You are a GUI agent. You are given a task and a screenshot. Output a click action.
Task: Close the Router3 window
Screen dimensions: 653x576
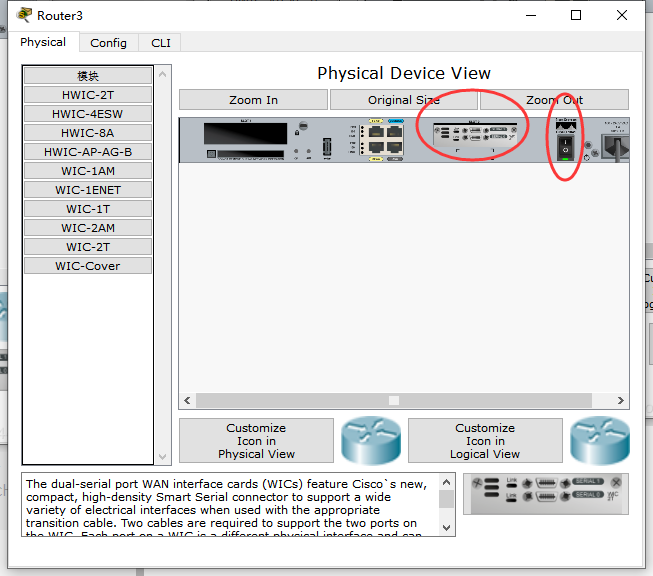622,15
